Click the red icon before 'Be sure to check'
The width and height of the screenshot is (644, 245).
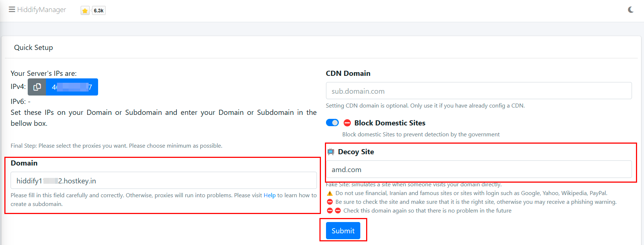pos(330,202)
